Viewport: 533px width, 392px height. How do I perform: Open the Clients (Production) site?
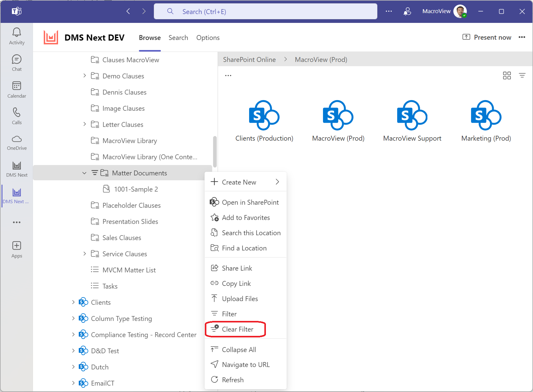[264, 121]
